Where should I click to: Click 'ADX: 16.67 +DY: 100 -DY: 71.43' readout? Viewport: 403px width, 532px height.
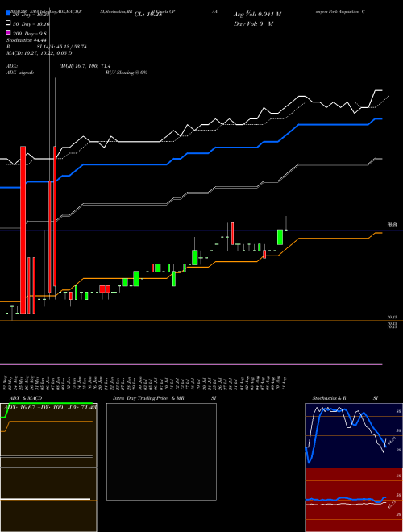(x=50, y=407)
